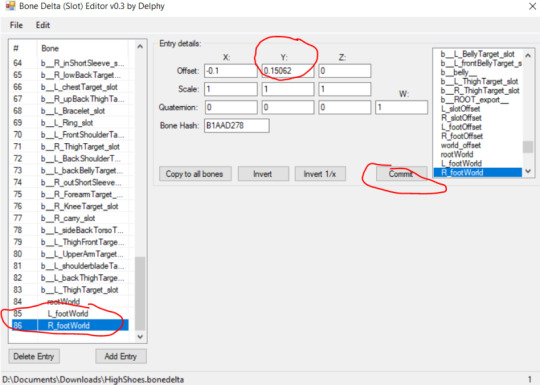Select row 69 b__L_Ring_slot
The height and width of the screenshot is (385, 540).
[x=70, y=123]
